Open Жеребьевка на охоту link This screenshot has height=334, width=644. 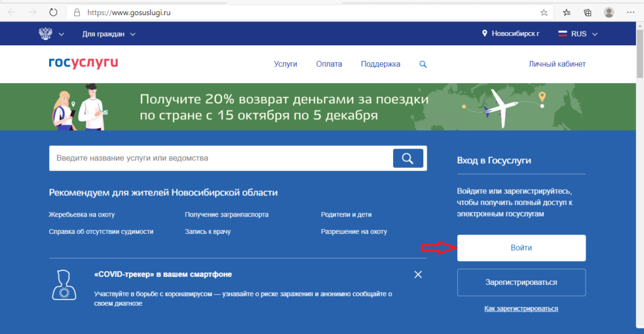pyautogui.click(x=82, y=214)
